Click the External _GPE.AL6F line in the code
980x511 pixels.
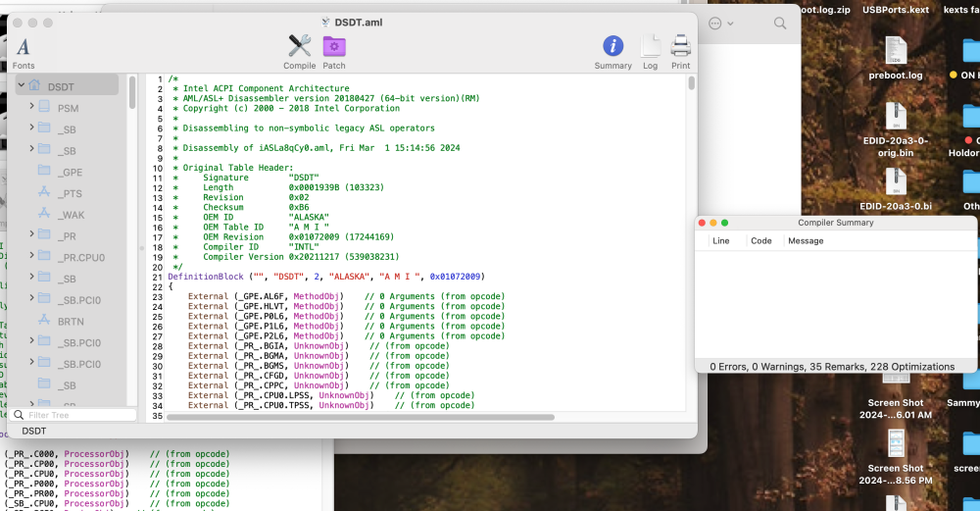point(346,296)
